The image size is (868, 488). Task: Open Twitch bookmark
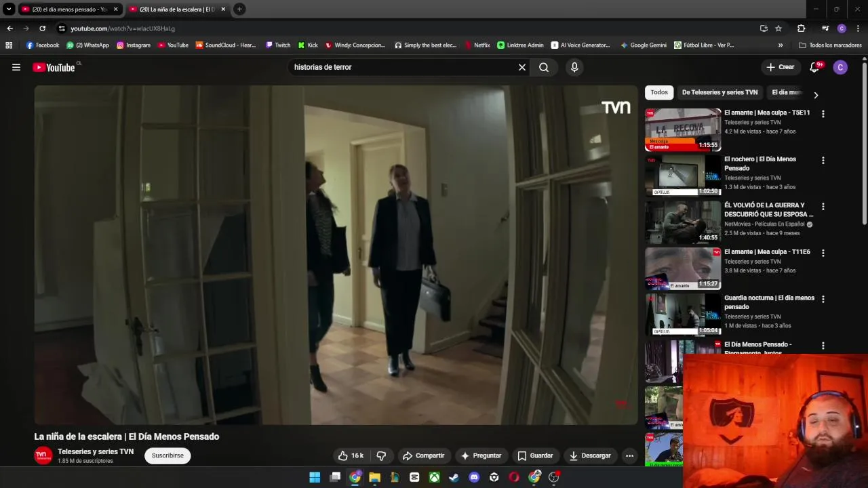pos(278,45)
